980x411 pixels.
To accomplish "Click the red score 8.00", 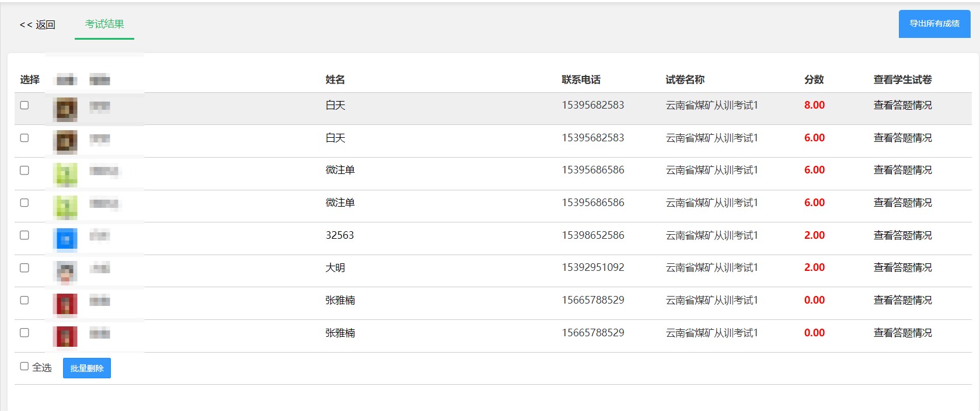I will coord(814,105).
